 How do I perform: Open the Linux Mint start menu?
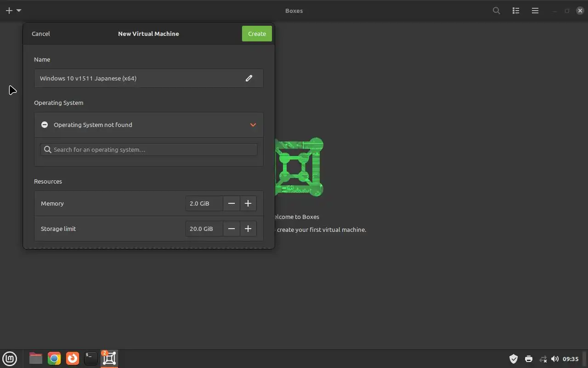[10, 358]
